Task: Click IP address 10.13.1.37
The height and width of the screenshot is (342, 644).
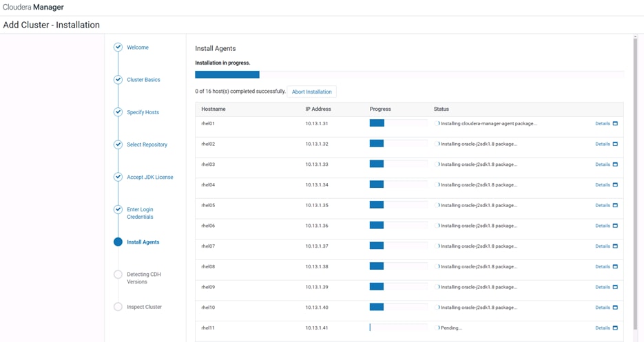Action: [317, 246]
